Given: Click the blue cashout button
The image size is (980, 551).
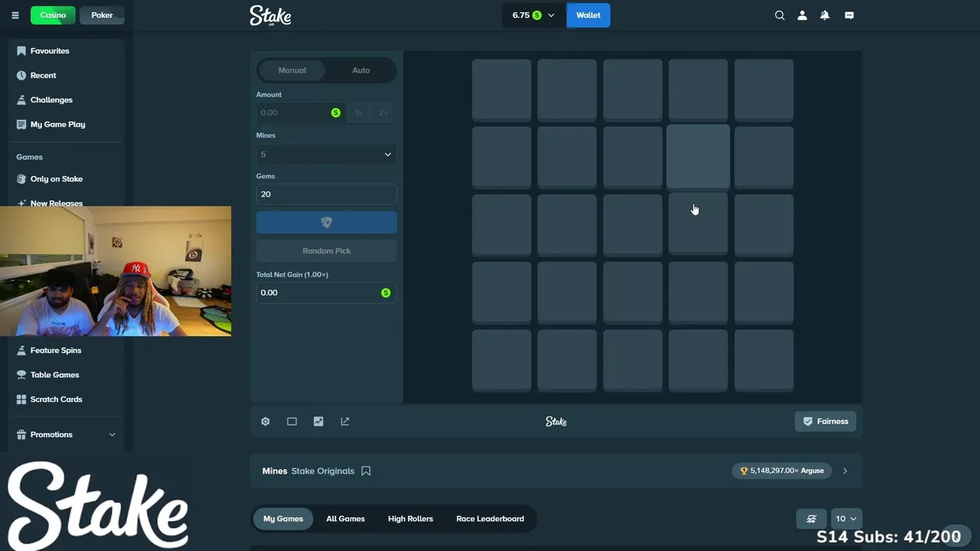Looking at the screenshot, I should coord(326,222).
